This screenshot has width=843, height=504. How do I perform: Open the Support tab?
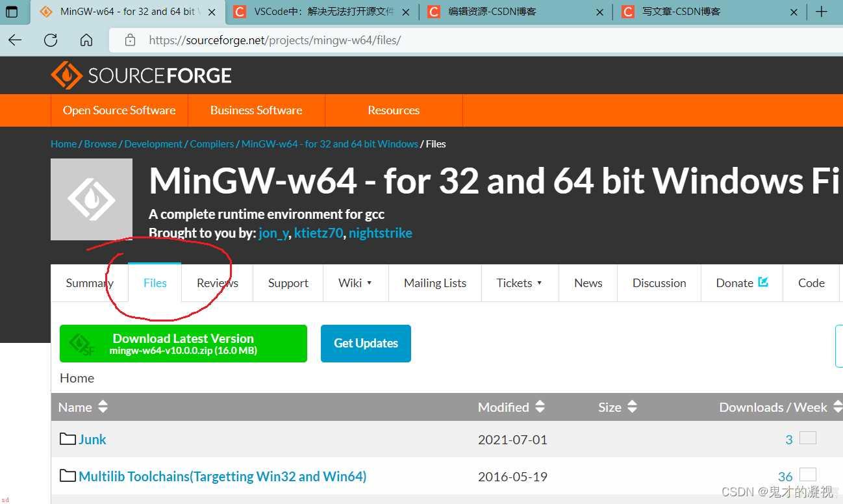pos(288,283)
